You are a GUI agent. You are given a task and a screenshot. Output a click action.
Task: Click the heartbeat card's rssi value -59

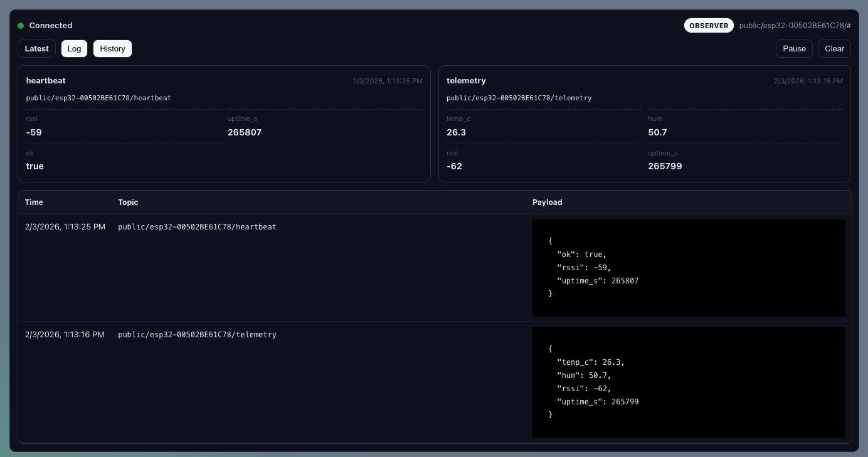click(34, 132)
